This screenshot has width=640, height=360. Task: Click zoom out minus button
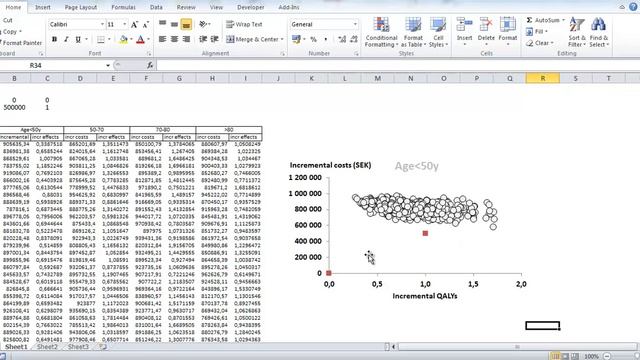tap(607, 356)
